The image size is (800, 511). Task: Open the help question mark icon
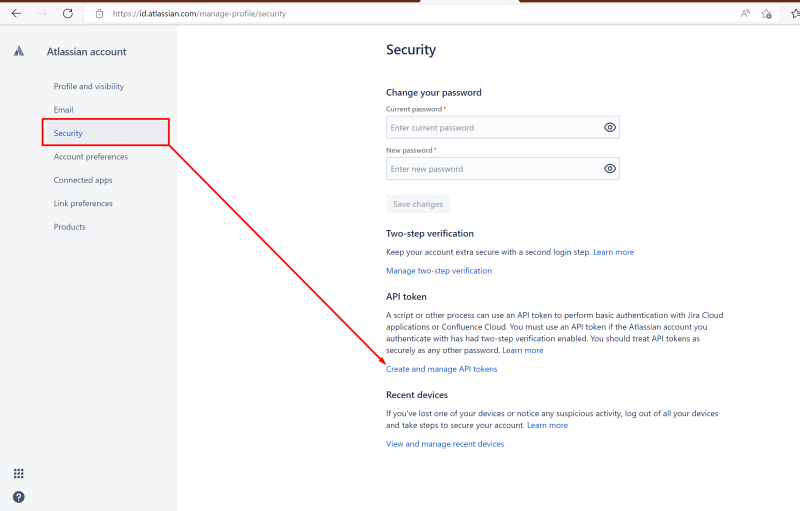click(x=19, y=497)
